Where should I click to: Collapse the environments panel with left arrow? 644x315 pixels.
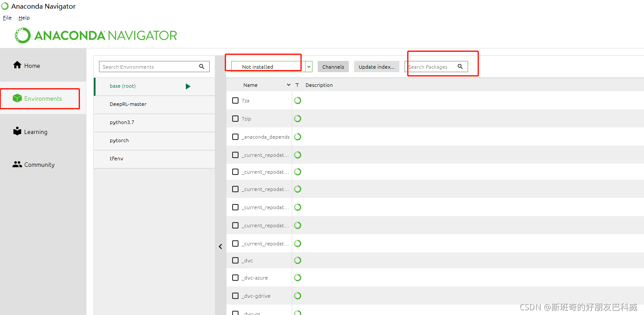click(220, 247)
